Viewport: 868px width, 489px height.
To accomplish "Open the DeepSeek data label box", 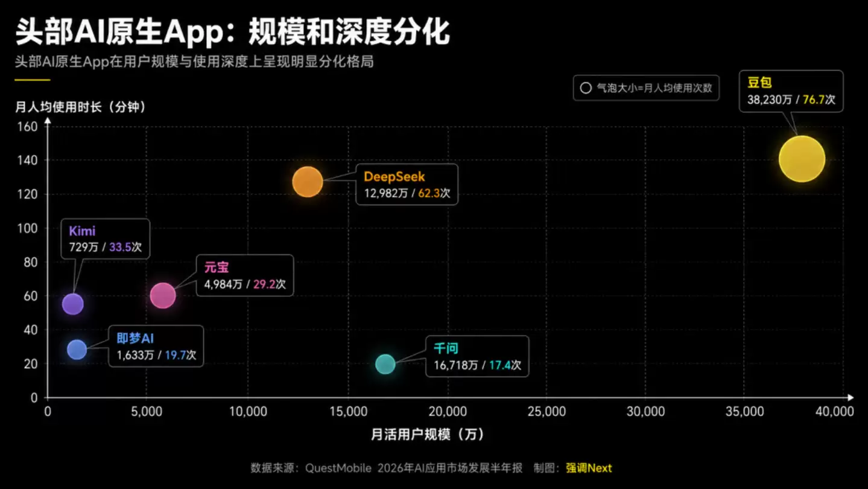I will pos(407,184).
